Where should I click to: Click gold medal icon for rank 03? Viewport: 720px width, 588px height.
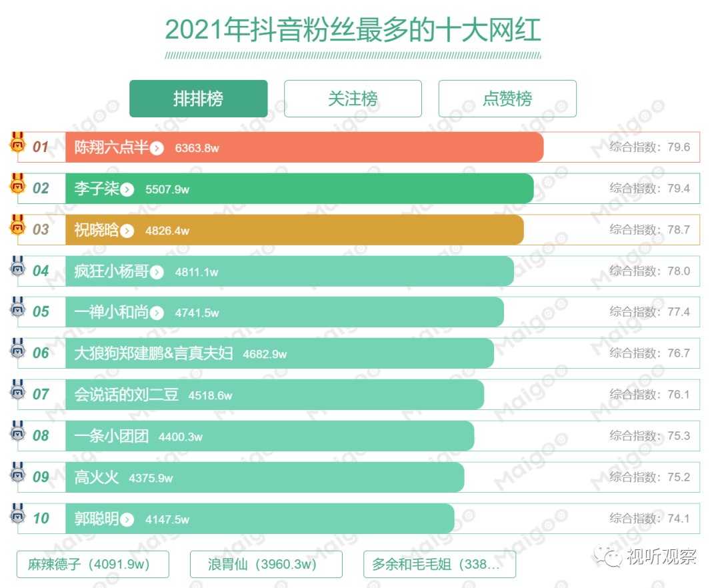point(17,225)
